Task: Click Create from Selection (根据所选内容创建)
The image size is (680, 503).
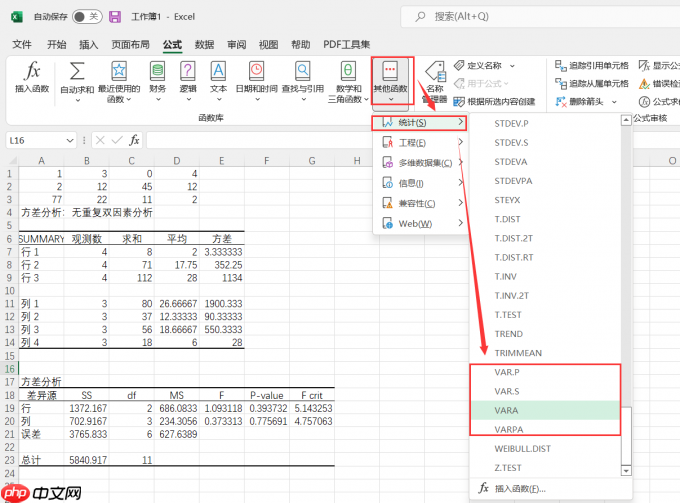Action: [494, 102]
